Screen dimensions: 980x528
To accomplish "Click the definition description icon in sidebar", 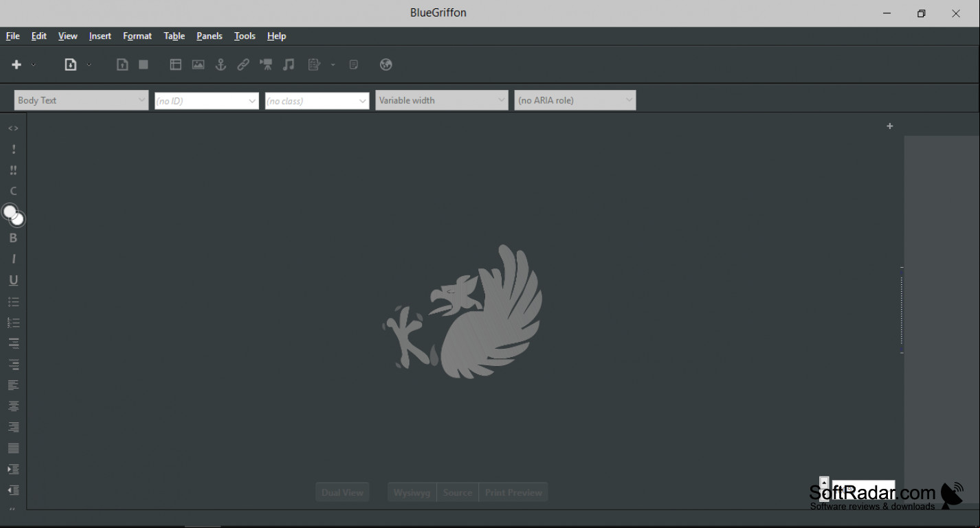I will click(x=13, y=365).
